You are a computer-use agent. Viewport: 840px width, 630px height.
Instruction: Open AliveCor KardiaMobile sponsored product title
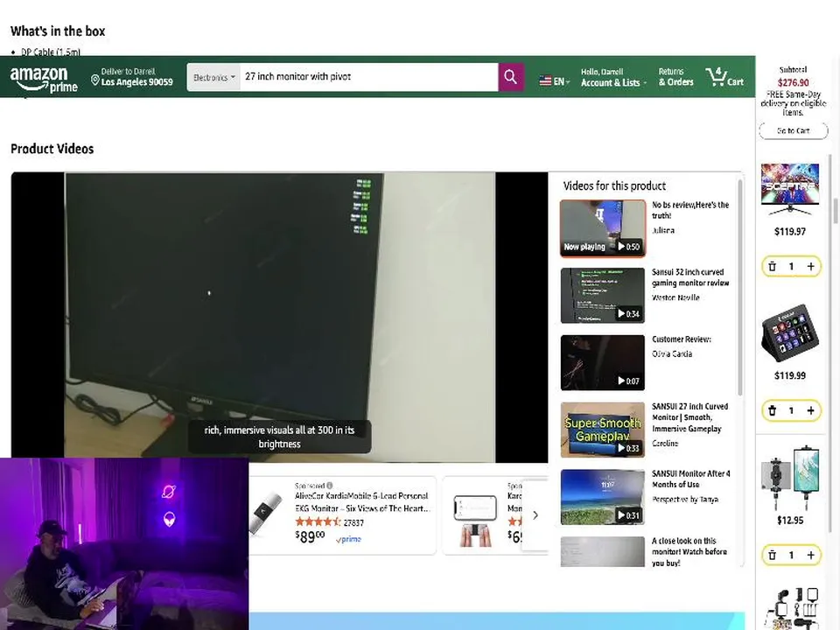point(362,502)
